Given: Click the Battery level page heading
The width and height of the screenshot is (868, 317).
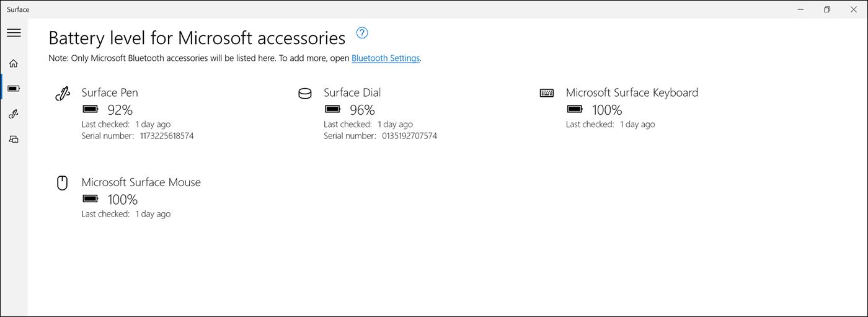Looking at the screenshot, I should (x=197, y=38).
